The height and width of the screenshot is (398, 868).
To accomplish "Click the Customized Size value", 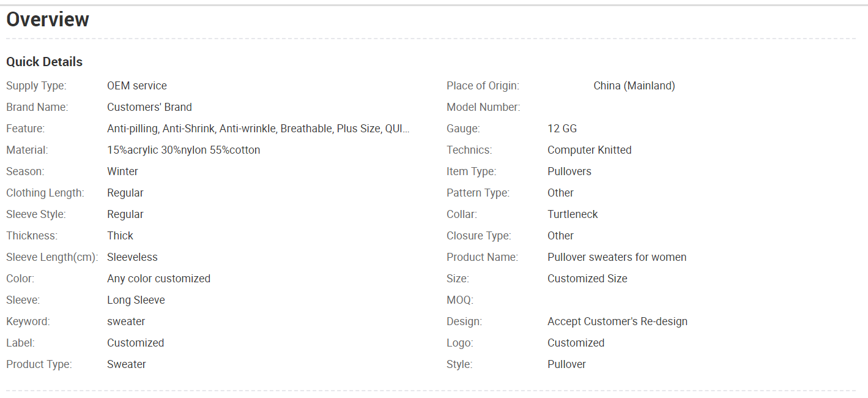I will pos(587,279).
